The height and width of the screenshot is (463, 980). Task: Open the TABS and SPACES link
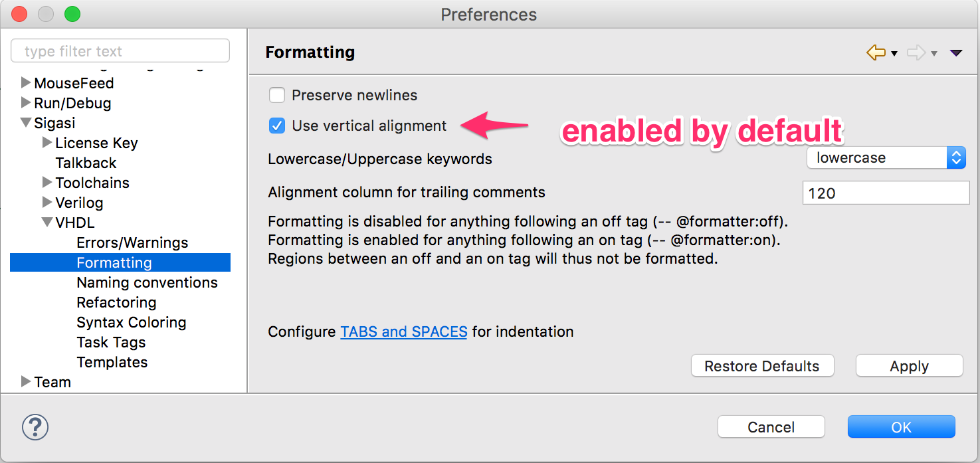pos(404,331)
